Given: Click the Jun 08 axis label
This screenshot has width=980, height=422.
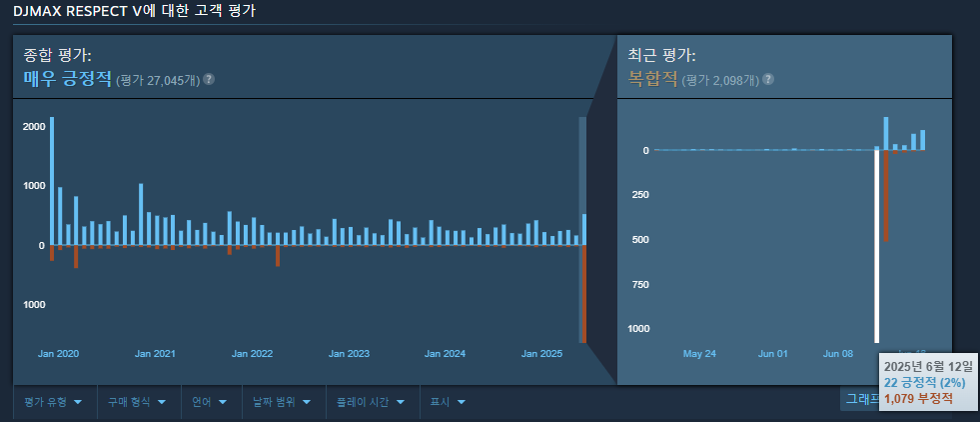Looking at the screenshot, I should (x=838, y=354).
